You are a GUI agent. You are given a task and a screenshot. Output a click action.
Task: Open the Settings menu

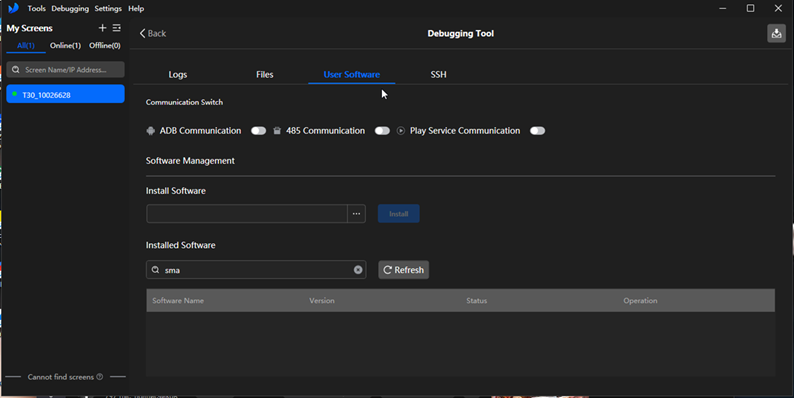108,9
